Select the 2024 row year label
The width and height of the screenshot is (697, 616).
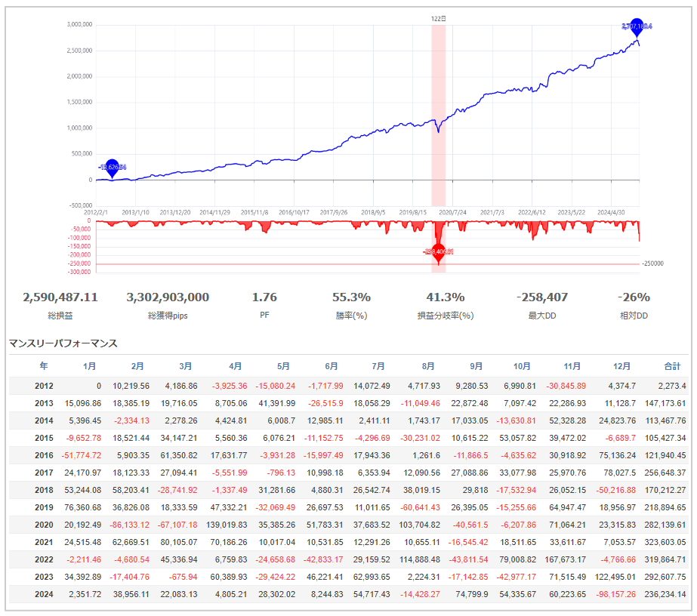[x=45, y=593]
